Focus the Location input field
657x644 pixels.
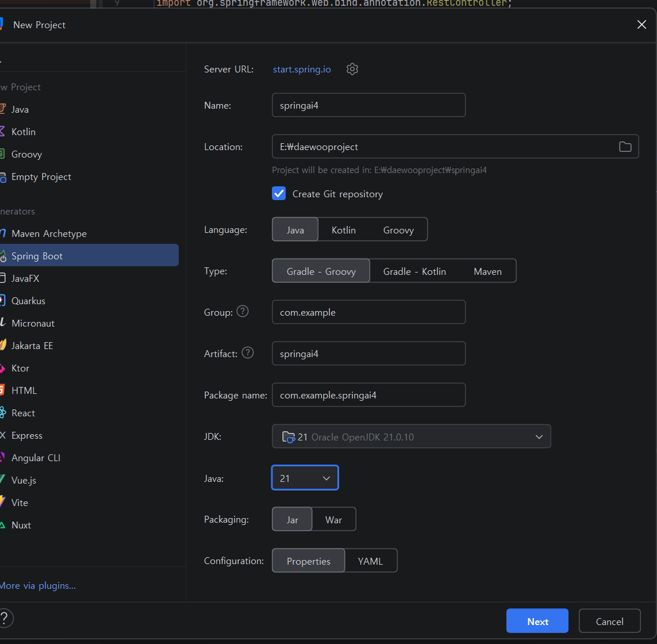tap(455, 147)
